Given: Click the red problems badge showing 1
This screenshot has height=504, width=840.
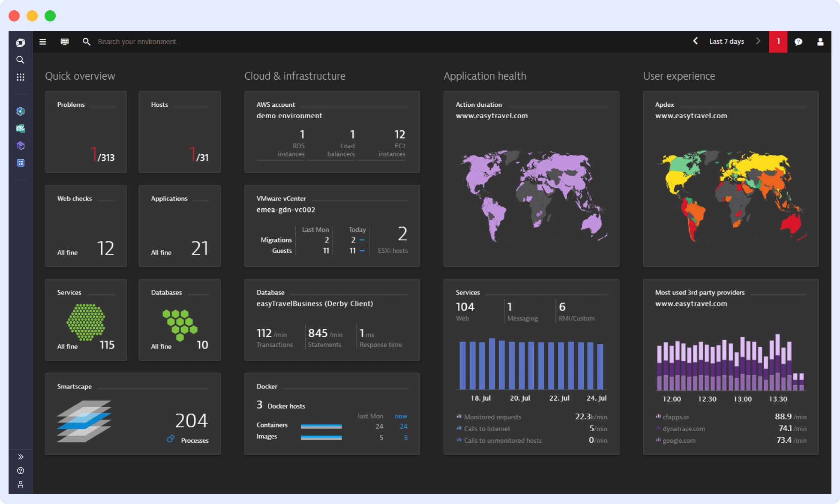Looking at the screenshot, I should 778,42.
